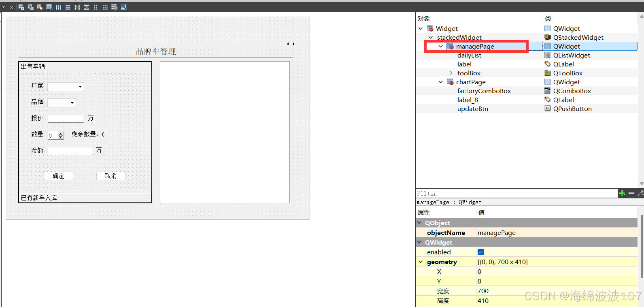Click the geometry 宽度 value 700
Image resolution: width=644 pixels, height=307 pixels.
[557, 291]
